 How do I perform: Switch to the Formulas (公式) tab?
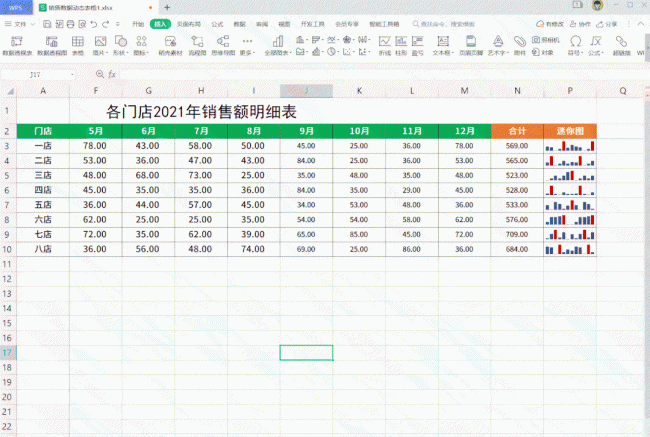[217, 24]
